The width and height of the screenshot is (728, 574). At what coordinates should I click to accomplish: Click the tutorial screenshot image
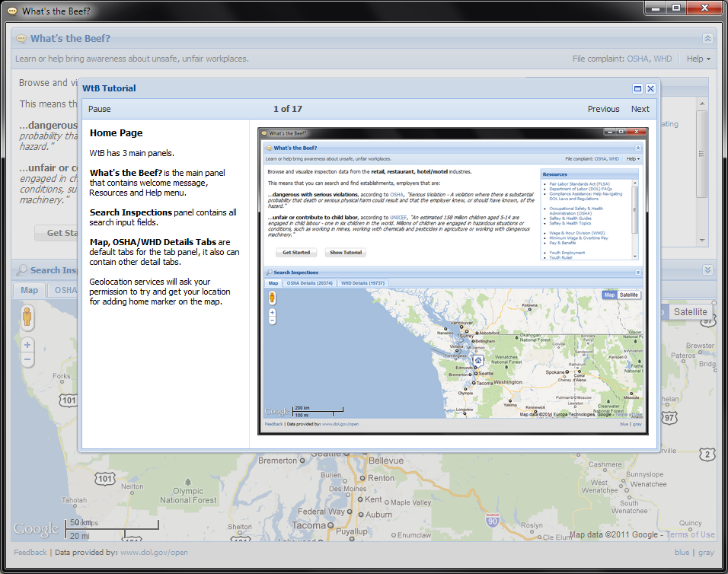(452, 281)
